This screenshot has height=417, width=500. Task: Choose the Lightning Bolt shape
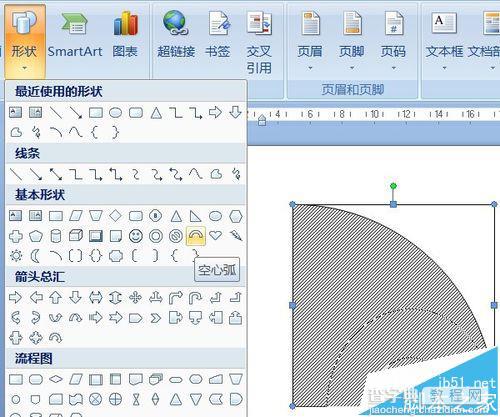[x=236, y=236]
